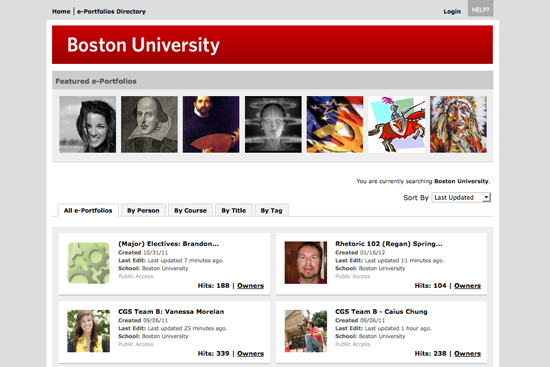The image size is (550, 367).
Task: Open featured colorful chief portrait portfolio
Action: (458, 124)
